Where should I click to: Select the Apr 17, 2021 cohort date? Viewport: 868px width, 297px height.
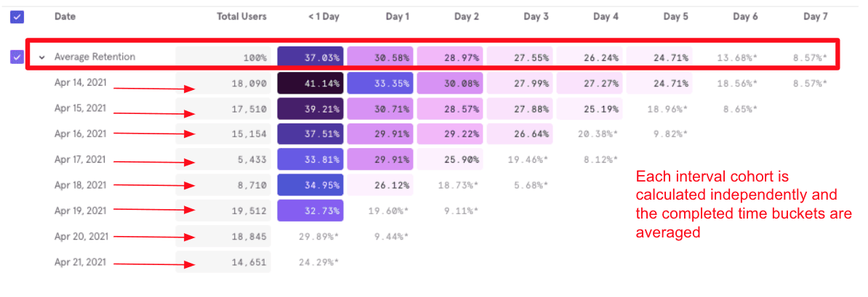[x=81, y=159]
